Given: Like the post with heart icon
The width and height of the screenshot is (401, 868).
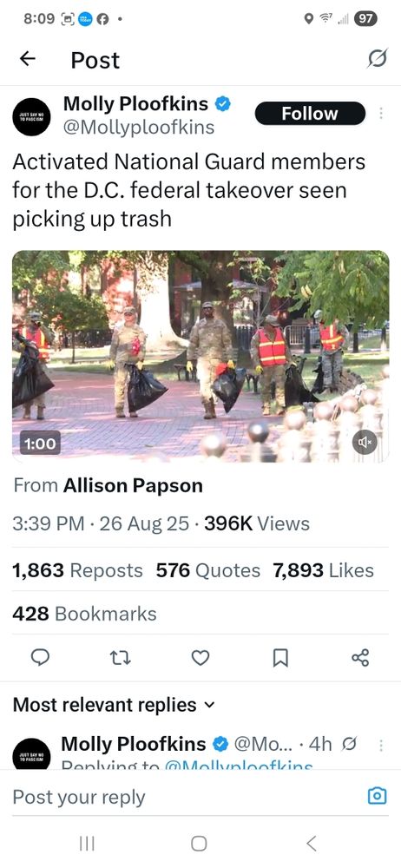Looking at the screenshot, I should tap(200, 658).
